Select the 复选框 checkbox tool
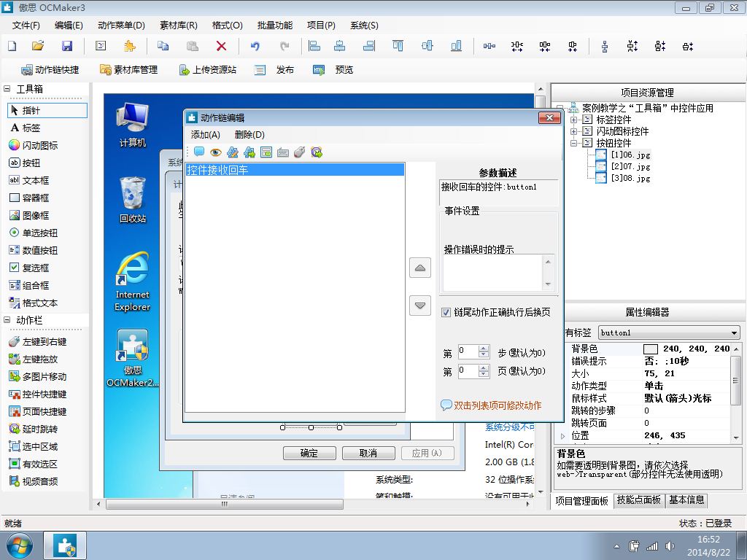747x560 pixels. 29,268
